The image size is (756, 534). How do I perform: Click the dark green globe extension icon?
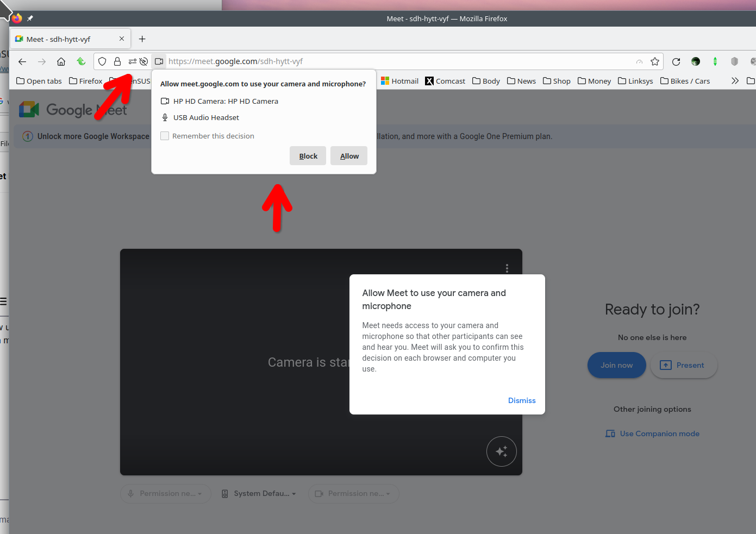pos(696,61)
